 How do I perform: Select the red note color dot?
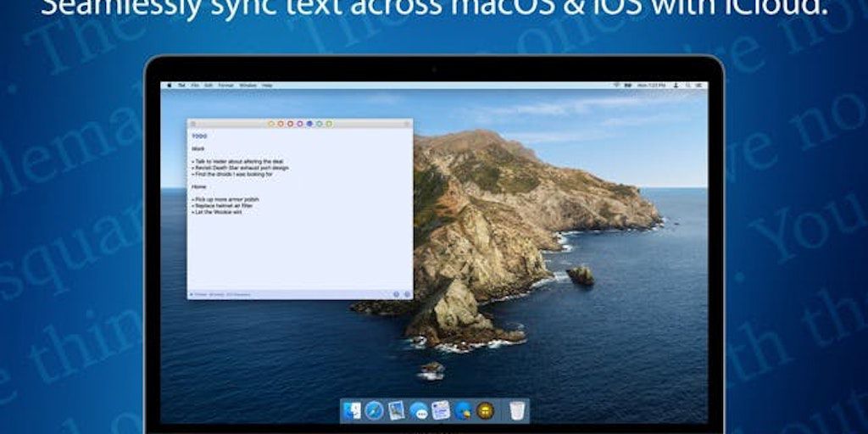click(x=290, y=124)
